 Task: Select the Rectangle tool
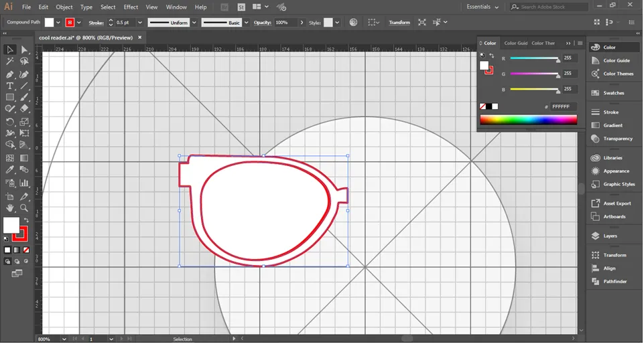10,97
